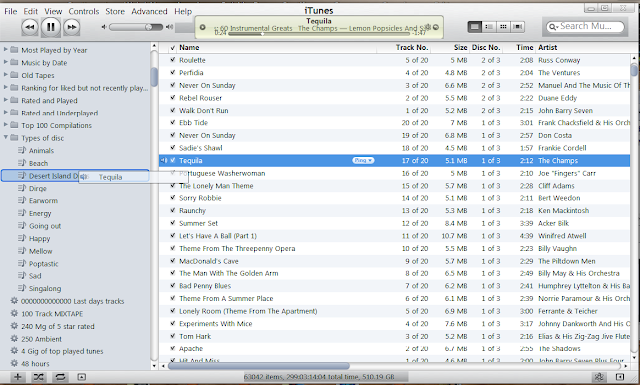Select the Apache track row

[394, 349]
